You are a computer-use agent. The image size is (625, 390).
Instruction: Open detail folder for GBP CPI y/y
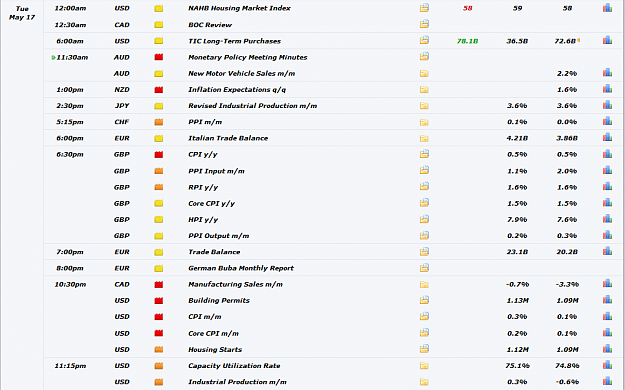(x=424, y=154)
